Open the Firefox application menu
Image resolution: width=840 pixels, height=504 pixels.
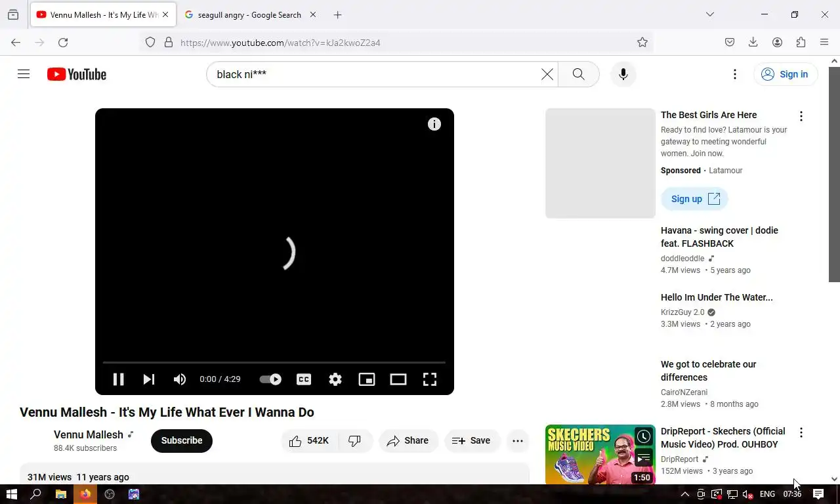click(824, 43)
